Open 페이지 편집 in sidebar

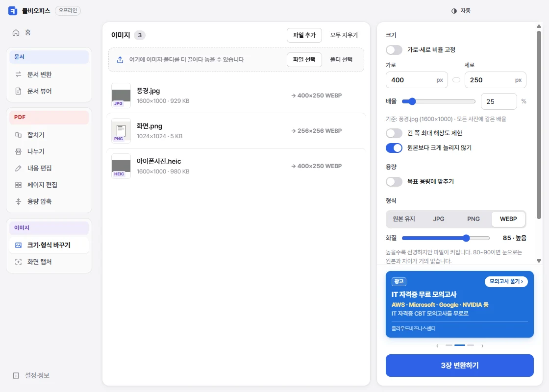[x=49, y=185]
